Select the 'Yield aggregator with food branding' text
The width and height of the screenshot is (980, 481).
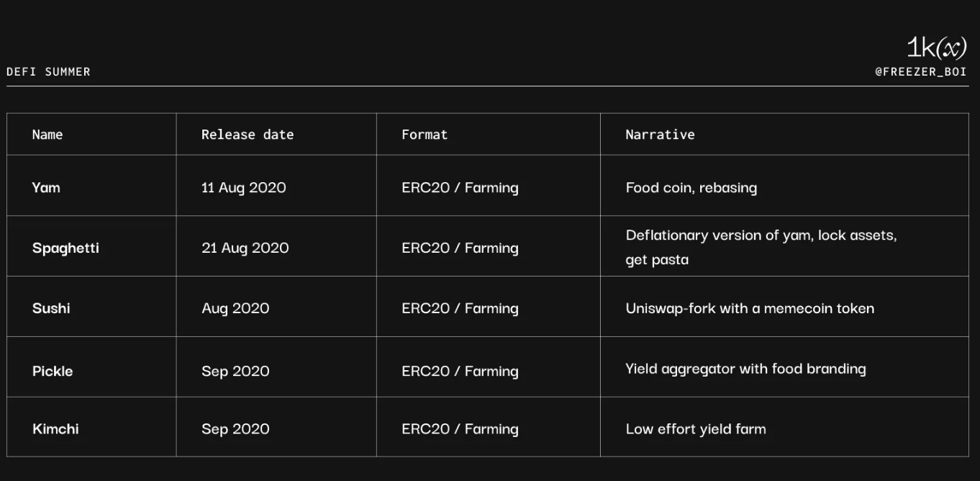coord(745,369)
